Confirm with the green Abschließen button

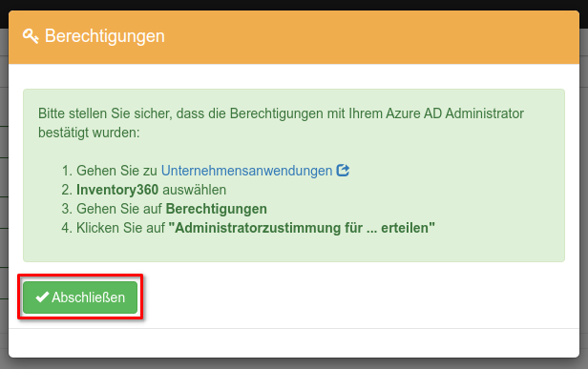point(80,297)
